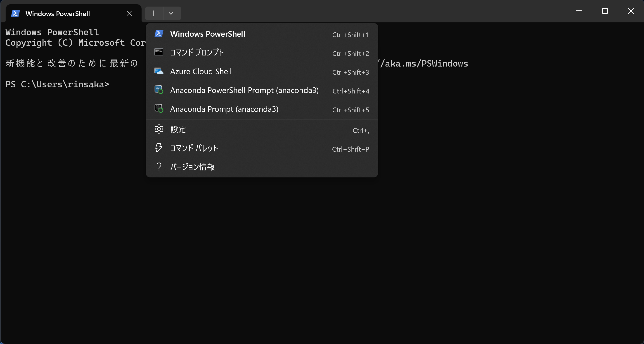Select Windows PowerShell from the profile menu
Screen dimensions: 644x344
(x=262, y=34)
